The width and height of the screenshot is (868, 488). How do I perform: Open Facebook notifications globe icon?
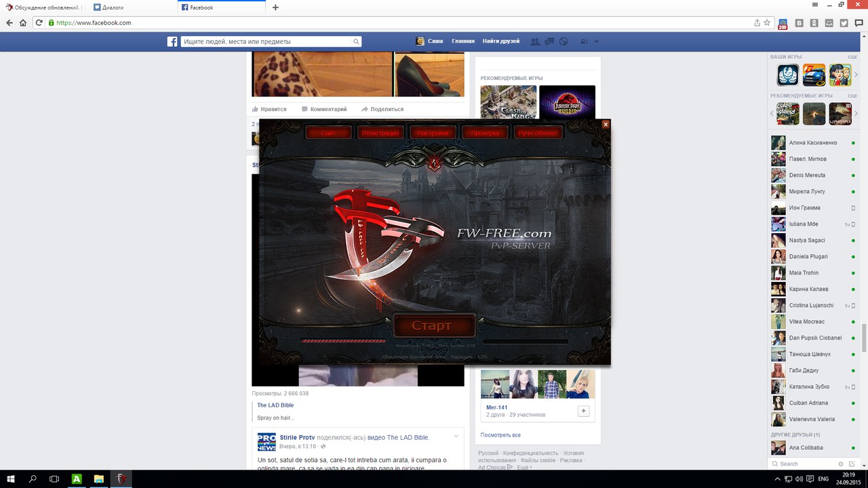(563, 41)
